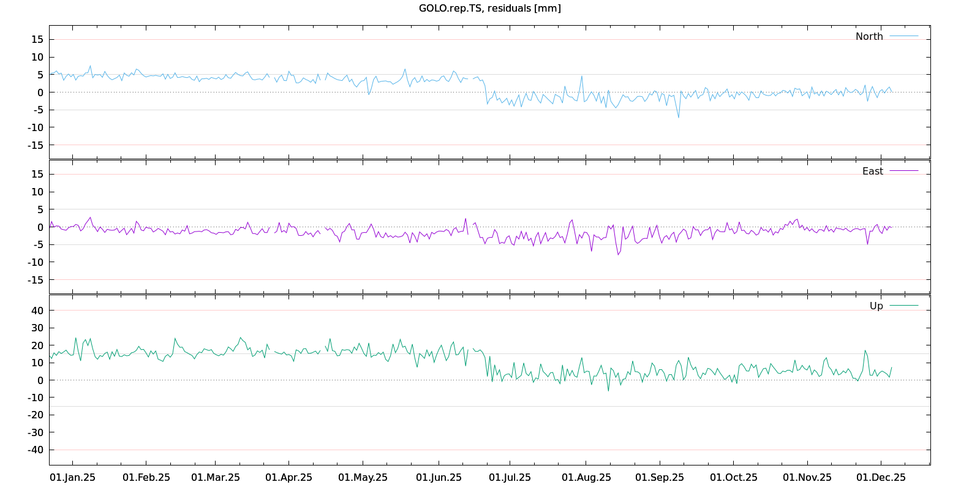Click the Up legend label
Image resolution: width=980 pixels, height=490 pixels.
876,306
